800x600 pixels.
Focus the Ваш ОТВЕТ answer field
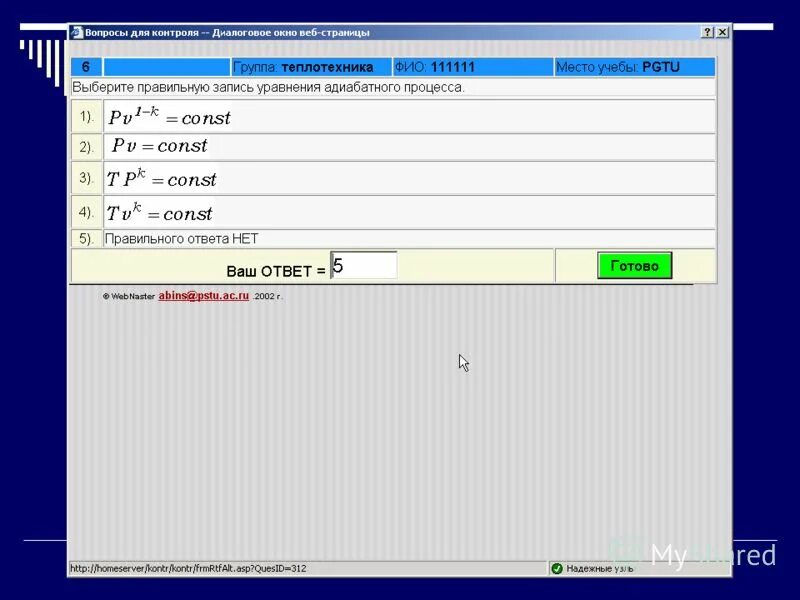[x=364, y=265]
